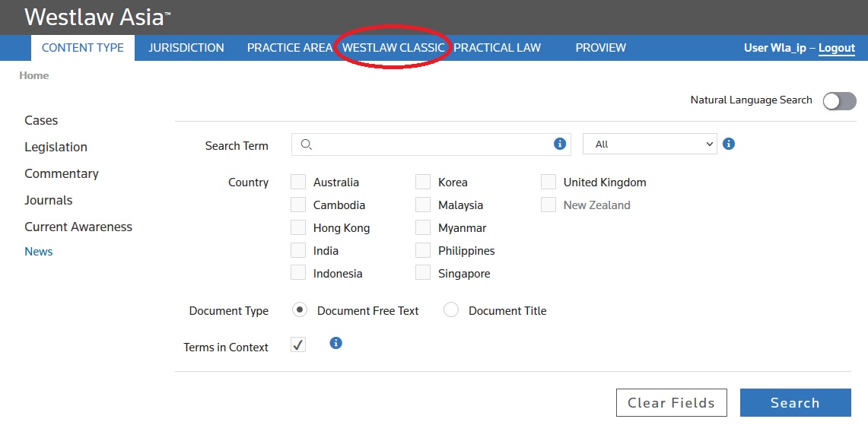
Task: Click the Home breadcrumb link
Action: [33, 76]
